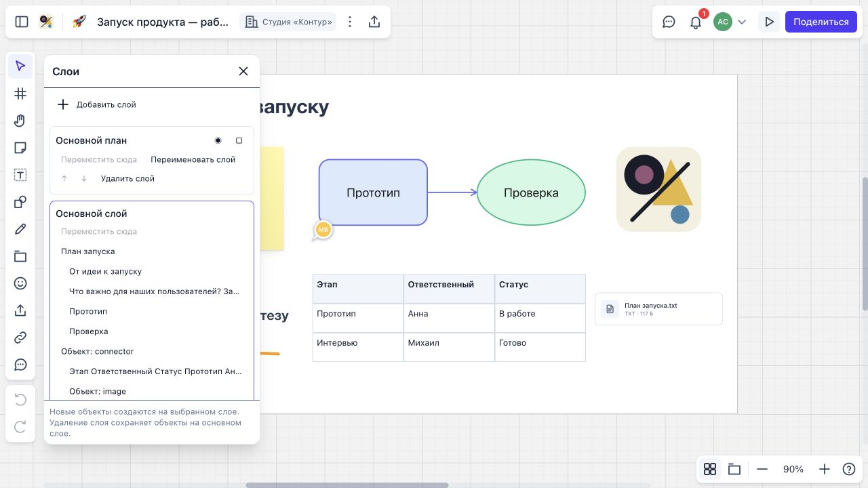Image resolution: width=868 pixels, height=488 pixels.
Task: Click the upload file tool in sidebar
Action: point(20,310)
